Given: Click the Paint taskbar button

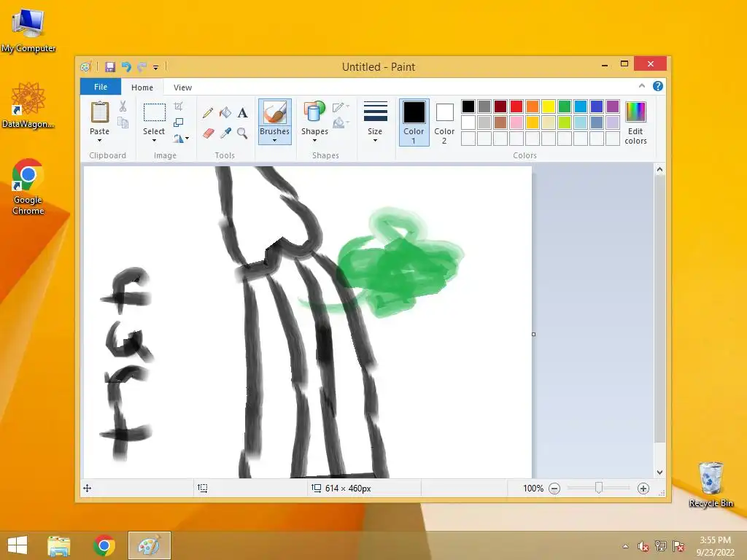Looking at the screenshot, I should pos(149,545).
